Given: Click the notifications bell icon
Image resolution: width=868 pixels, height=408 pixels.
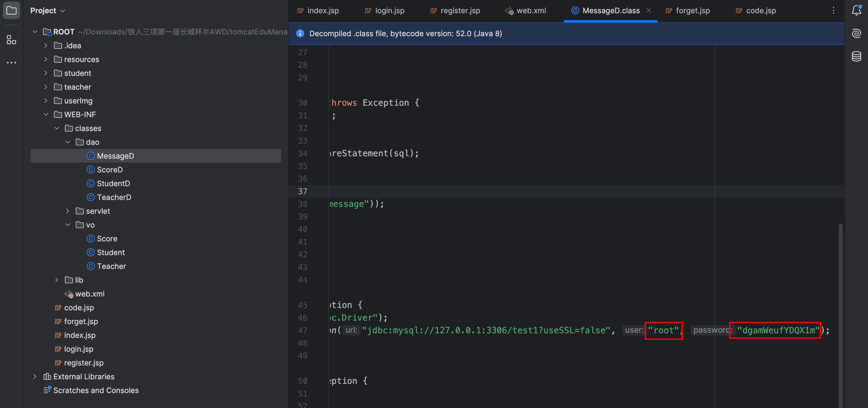Looking at the screenshot, I should click(857, 10).
